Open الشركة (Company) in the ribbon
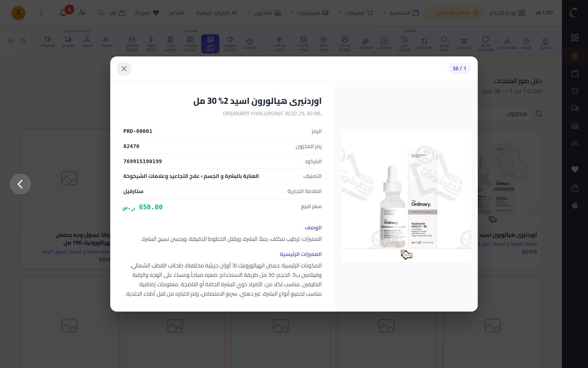The image size is (588, 368). (545, 43)
